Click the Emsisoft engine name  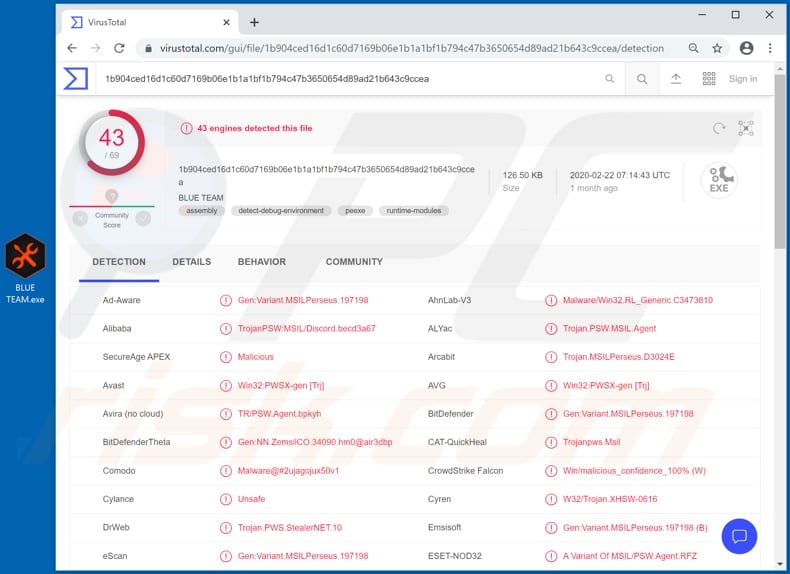[x=444, y=527]
